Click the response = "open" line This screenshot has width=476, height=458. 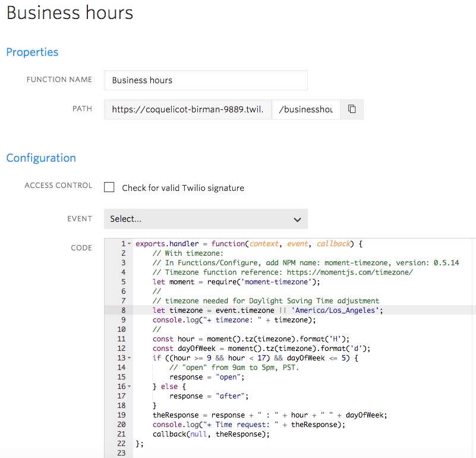(x=207, y=377)
